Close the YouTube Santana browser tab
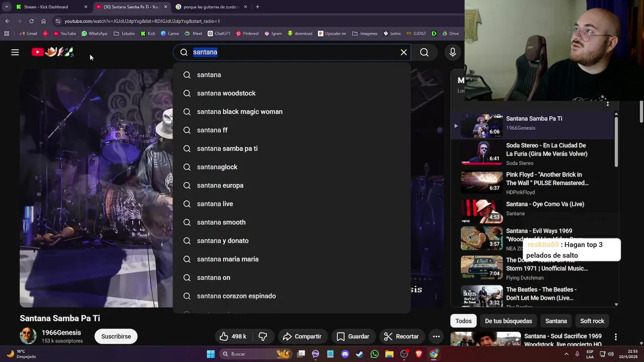 166,7
